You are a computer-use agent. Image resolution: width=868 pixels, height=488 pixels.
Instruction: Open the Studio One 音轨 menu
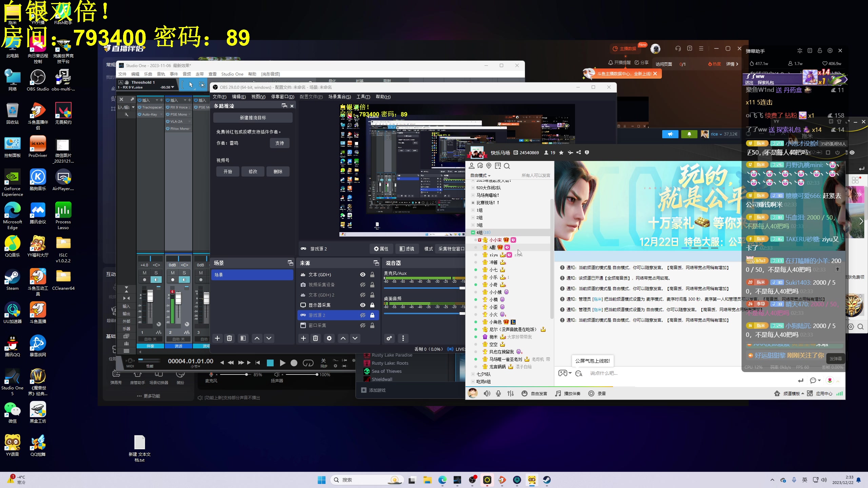coord(161,74)
